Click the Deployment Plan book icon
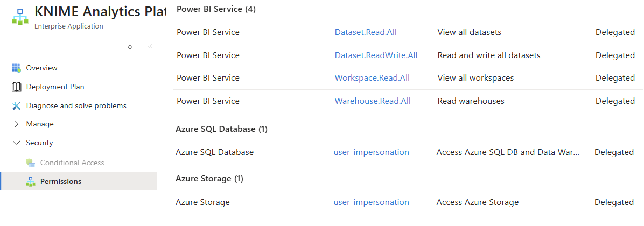644x226 pixels. coord(16,87)
